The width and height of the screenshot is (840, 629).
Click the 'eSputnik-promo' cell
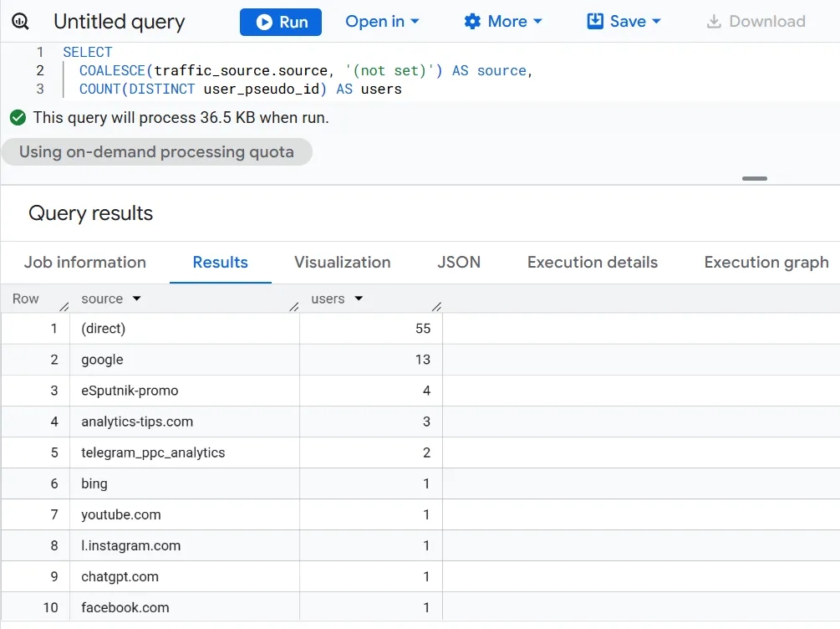(x=184, y=391)
